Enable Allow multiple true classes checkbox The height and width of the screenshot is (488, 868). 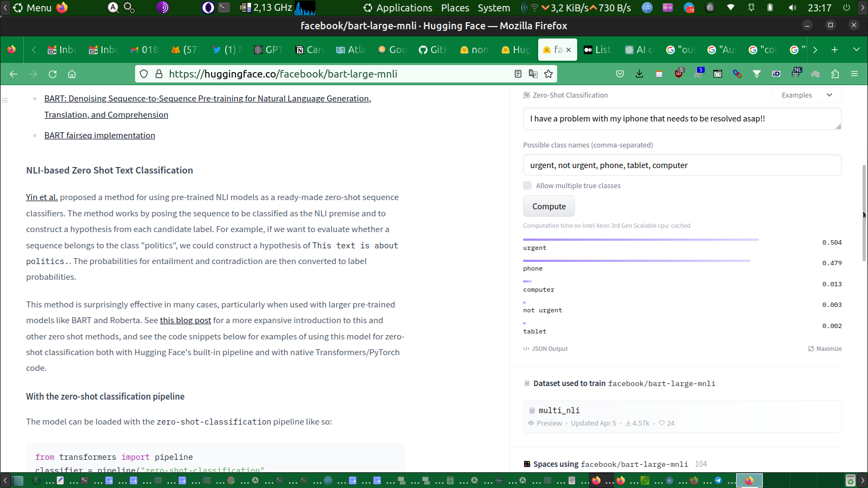[x=527, y=185]
